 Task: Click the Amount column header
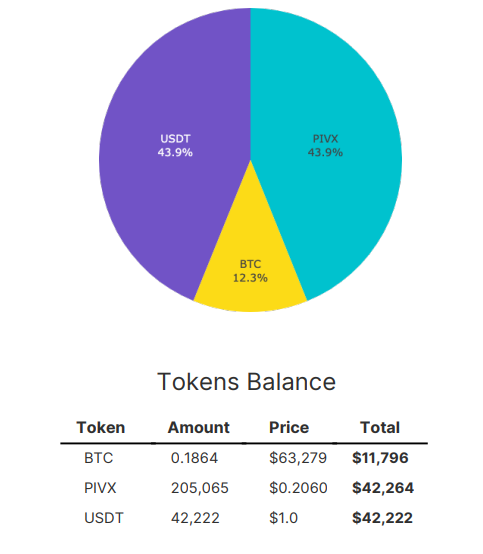coord(199,428)
